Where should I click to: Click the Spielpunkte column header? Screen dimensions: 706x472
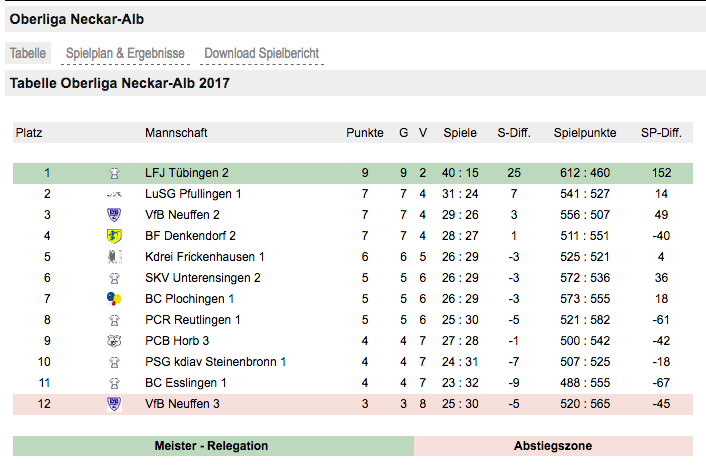coord(585,133)
